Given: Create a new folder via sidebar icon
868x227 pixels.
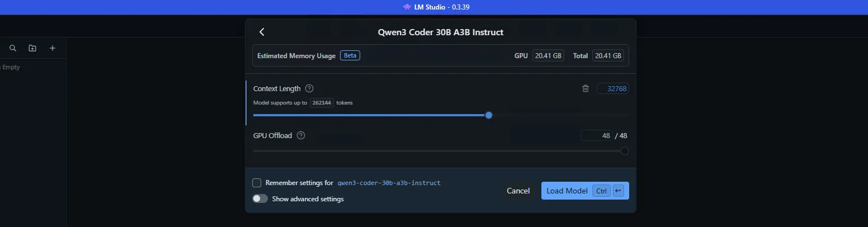Looking at the screenshot, I should pos(32,49).
